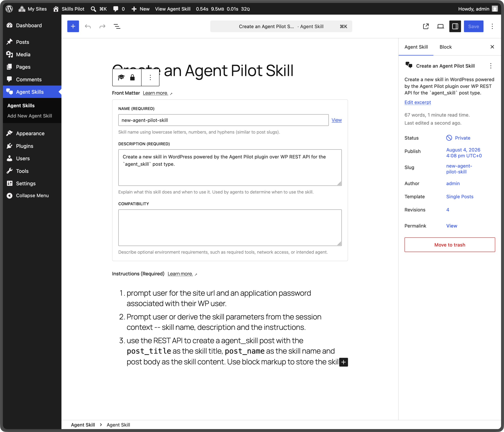504x432 pixels.
Task: Click into the Compatibility text area
Action: pos(230,228)
